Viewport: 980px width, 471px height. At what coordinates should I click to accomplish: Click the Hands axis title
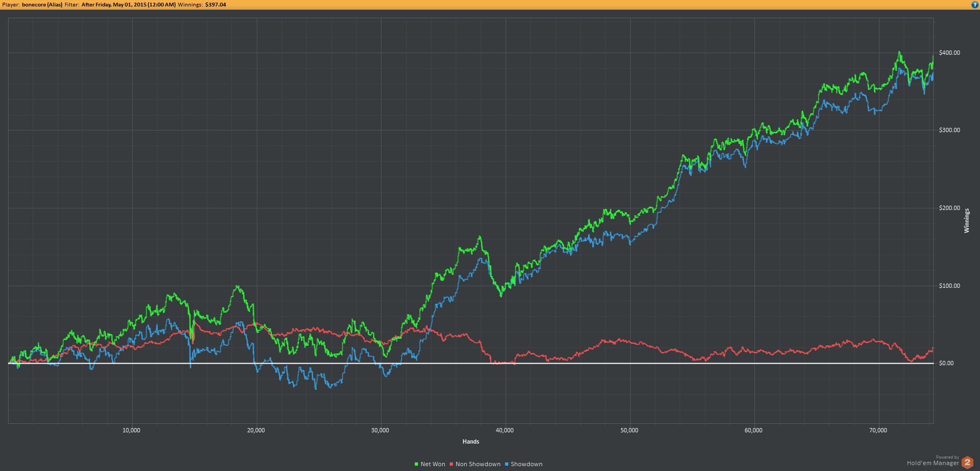[x=471, y=441]
